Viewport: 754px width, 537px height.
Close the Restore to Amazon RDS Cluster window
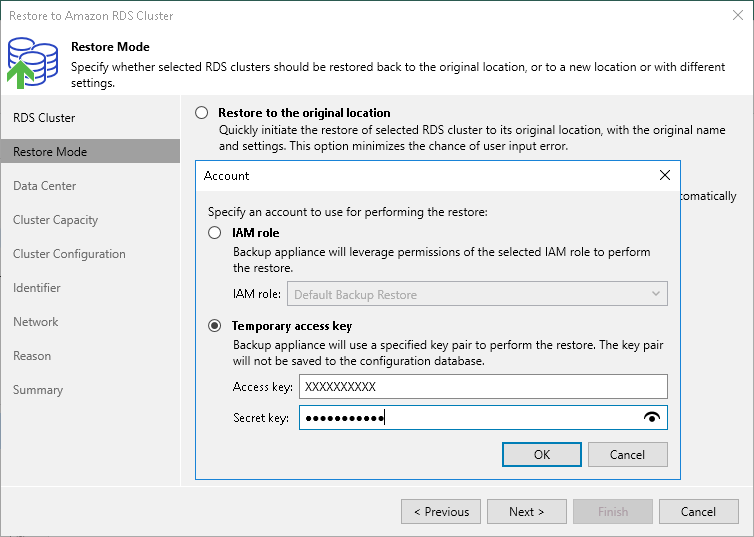click(x=738, y=15)
